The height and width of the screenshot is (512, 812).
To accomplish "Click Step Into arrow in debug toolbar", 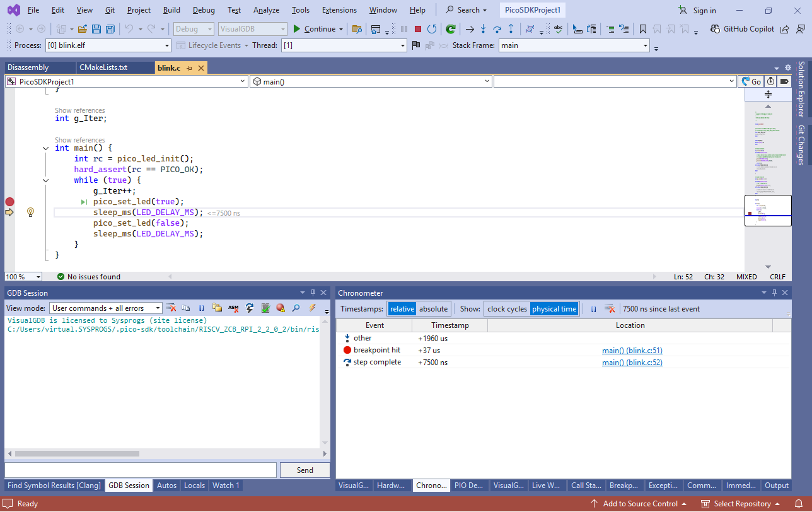I will [483, 29].
